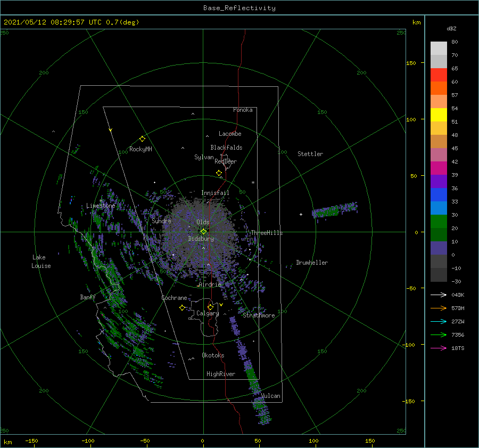The image size is (479, 448).
Task: Click the Airdrie label
Action: tap(210, 284)
